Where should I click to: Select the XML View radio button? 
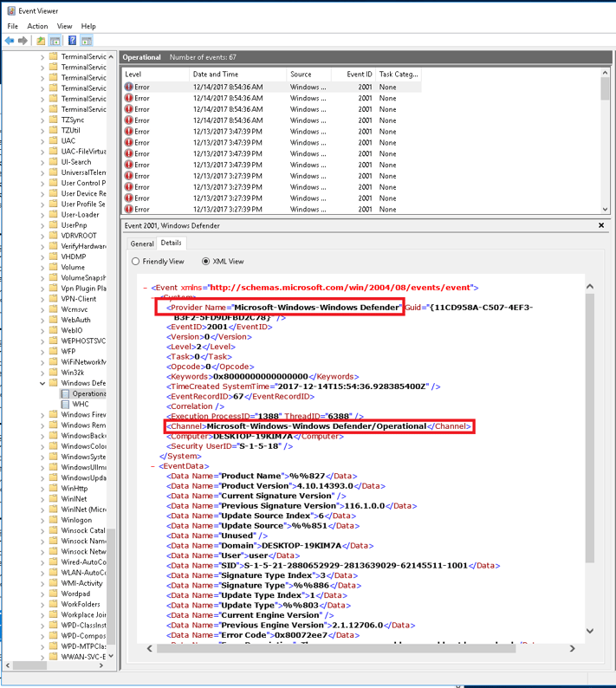tap(205, 261)
